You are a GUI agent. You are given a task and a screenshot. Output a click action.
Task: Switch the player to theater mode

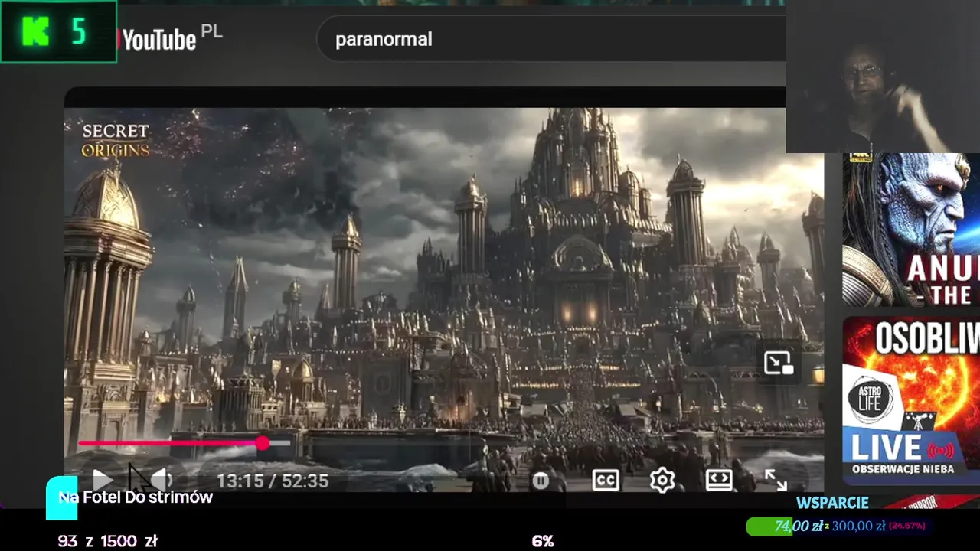(x=719, y=480)
